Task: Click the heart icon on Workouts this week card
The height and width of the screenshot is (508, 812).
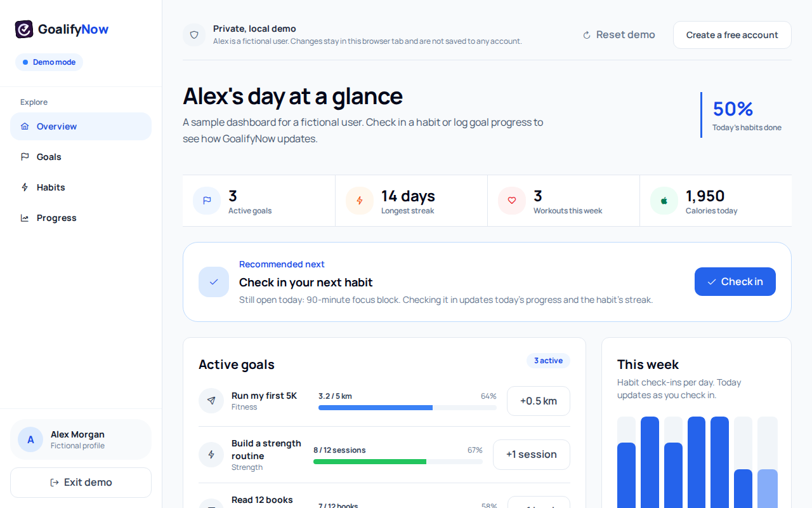Action: (x=512, y=201)
